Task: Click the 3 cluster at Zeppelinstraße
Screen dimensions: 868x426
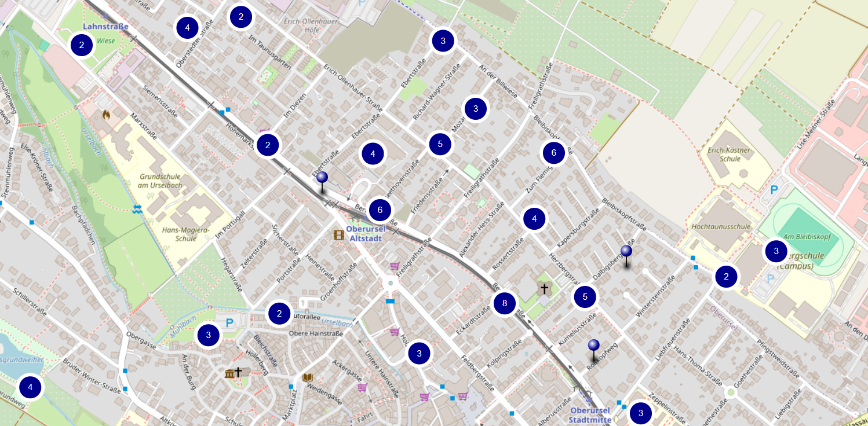Action: tap(641, 413)
